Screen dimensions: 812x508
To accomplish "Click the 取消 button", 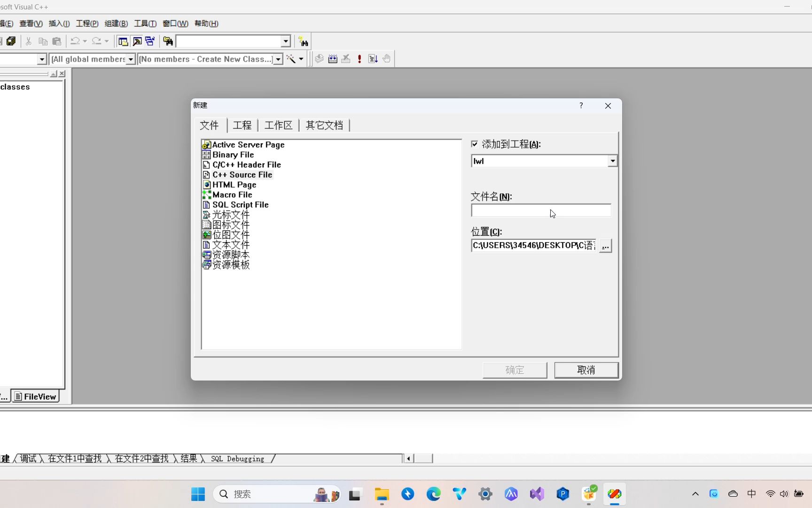I will point(586,370).
